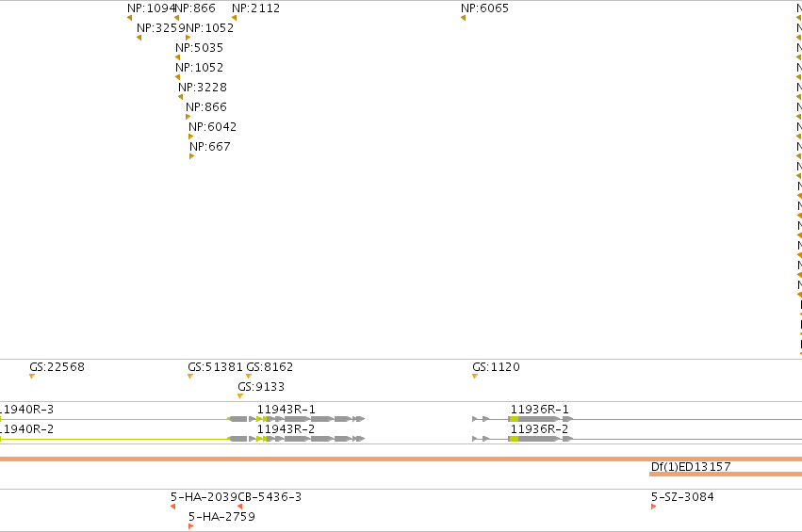Click the 11936R-2 transcript name

[x=540, y=429]
